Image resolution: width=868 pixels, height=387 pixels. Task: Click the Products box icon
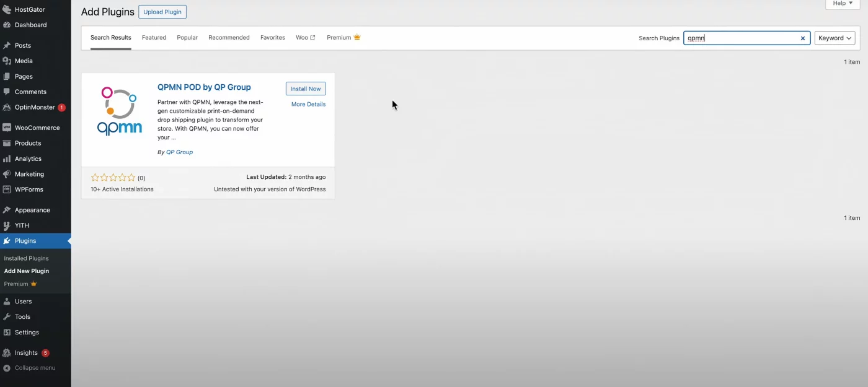(7, 143)
